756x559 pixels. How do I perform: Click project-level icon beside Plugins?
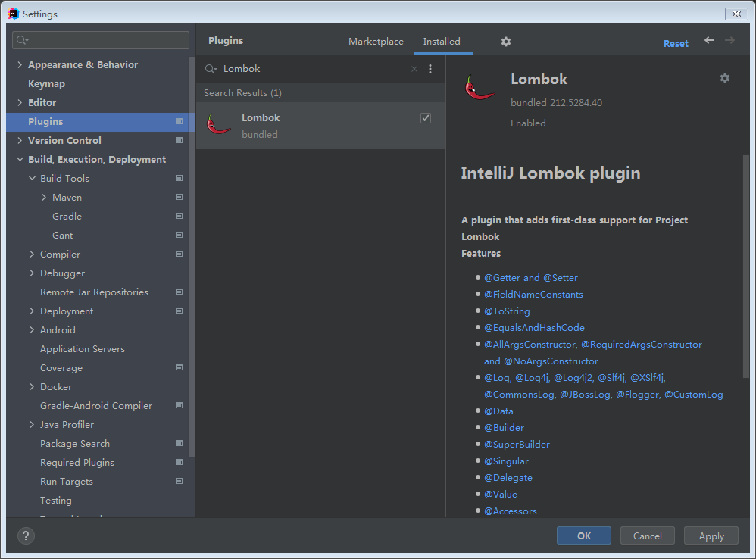point(179,121)
